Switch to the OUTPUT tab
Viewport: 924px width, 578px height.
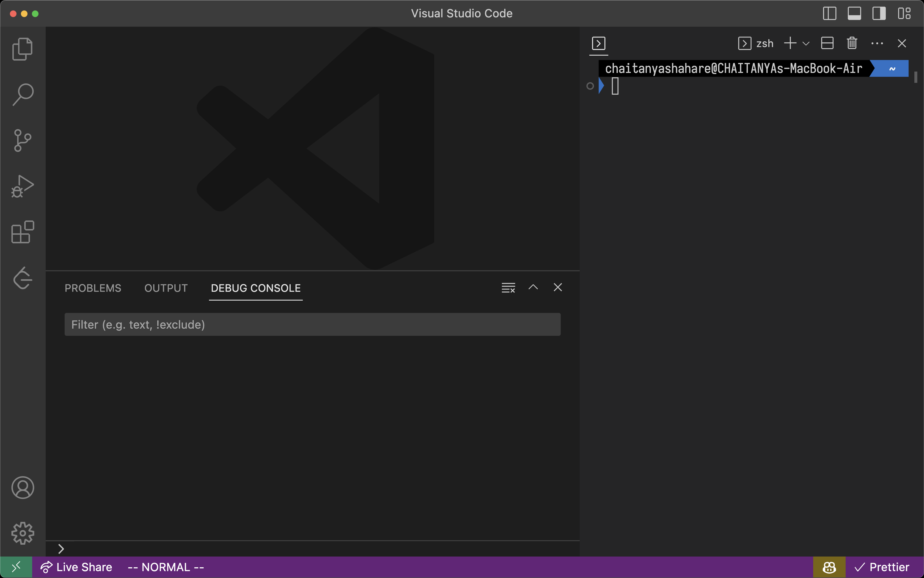coord(166,288)
